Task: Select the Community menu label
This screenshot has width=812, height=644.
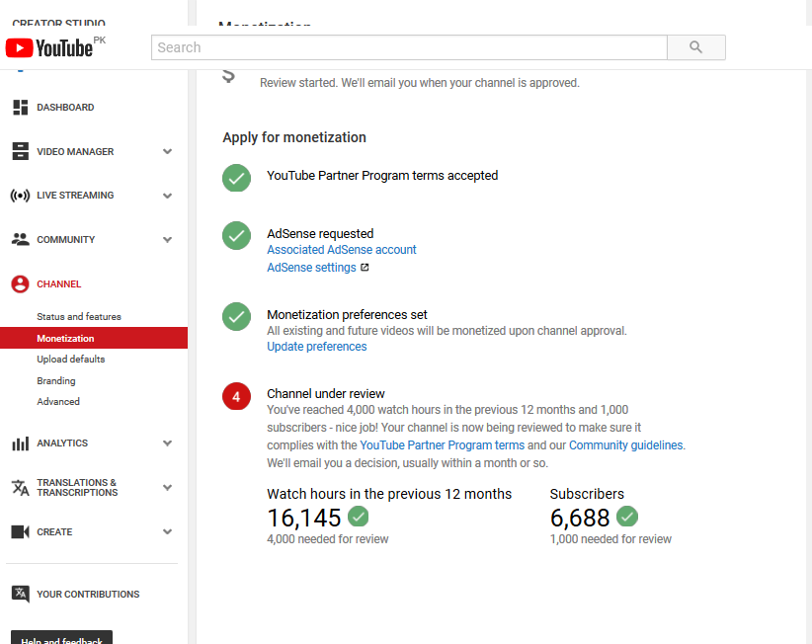Action: pos(66,240)
